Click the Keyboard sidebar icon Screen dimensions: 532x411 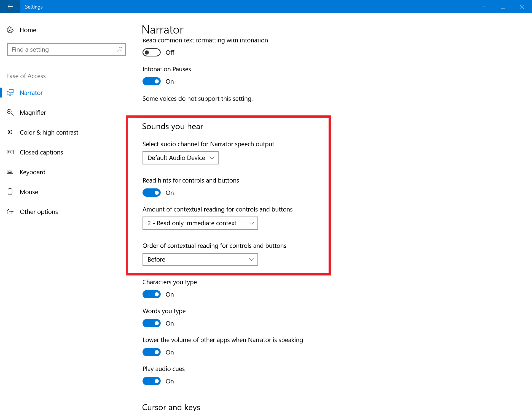tap(10, 172)
